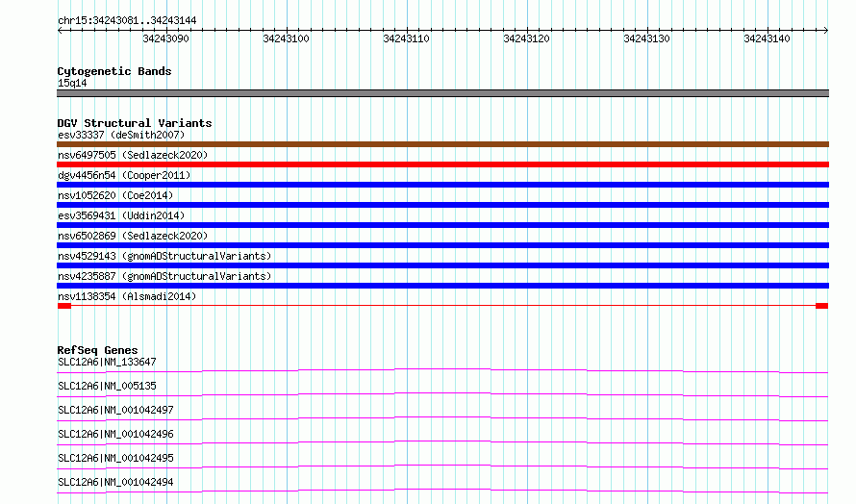Select the 15q14 band label

point(72,83)
